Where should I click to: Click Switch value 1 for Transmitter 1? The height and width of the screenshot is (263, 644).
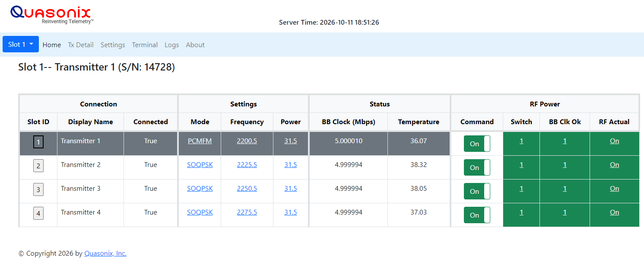pos(521,141)
